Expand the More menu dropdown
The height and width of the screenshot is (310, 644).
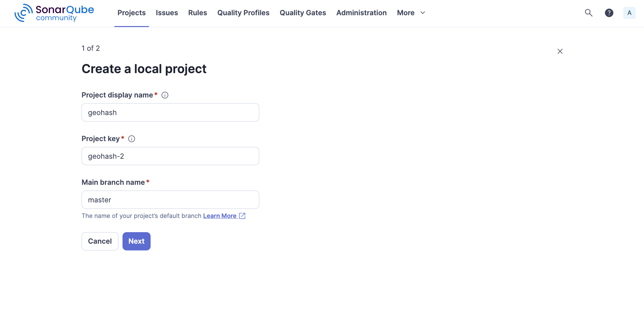click(411, 13)
